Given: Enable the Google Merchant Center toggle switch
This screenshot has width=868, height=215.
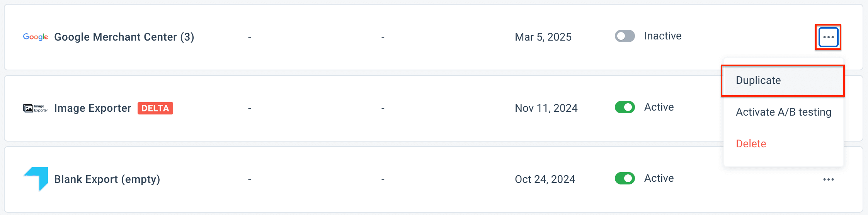Looking at the screenshot, I should tap(625, 36).
